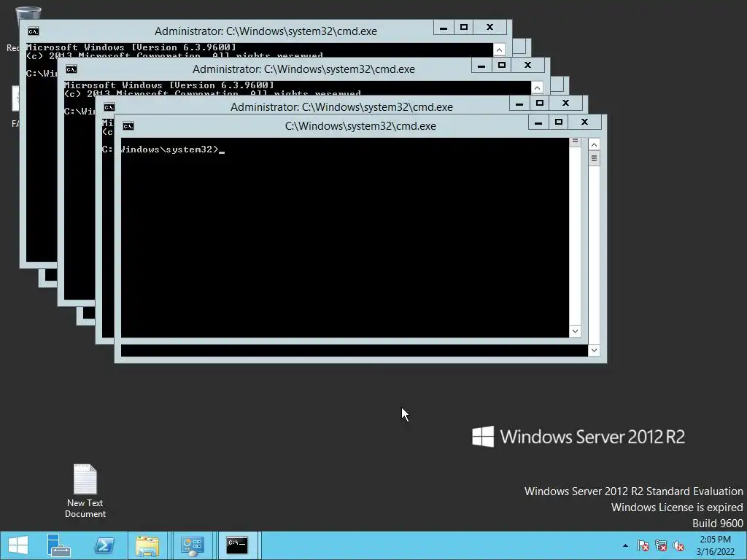Open system menu icon of third Administrator cmd window
This screenshot has width=747, height=560.
click(x=109, y=107)
